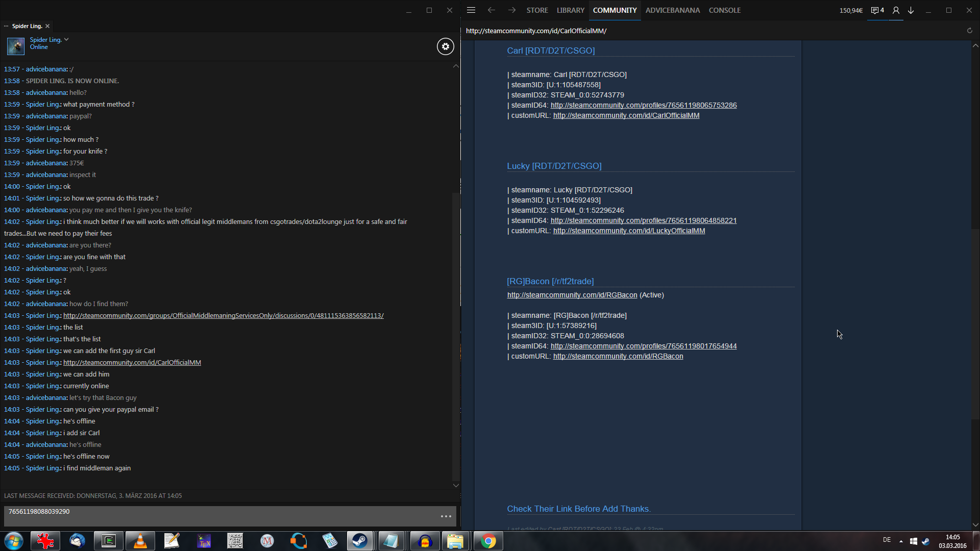Screen dimensions: 980x551
Task: Open RGBacon steamID64 profile link
Action: pos(643,346)
